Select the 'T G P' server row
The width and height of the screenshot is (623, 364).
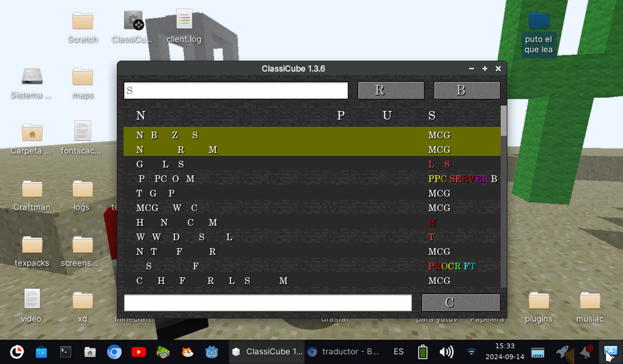pyautogui.click(x=312, y=194)
